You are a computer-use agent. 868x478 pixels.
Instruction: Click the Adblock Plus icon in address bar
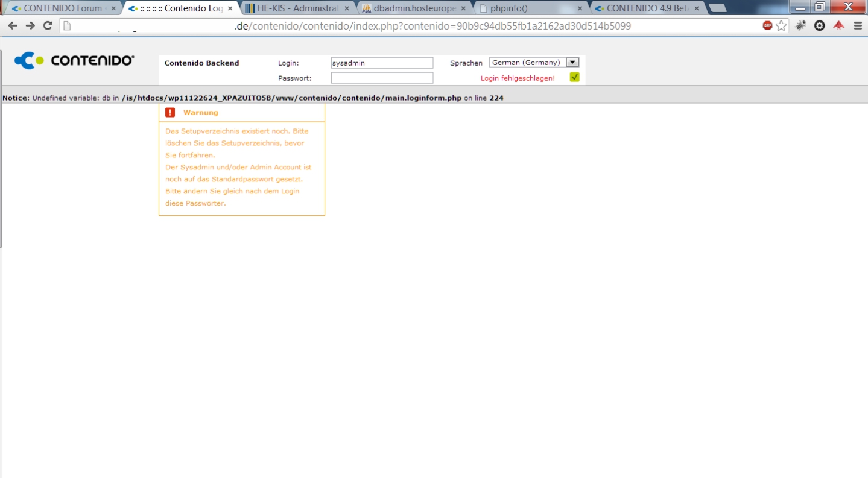(767, 26)
